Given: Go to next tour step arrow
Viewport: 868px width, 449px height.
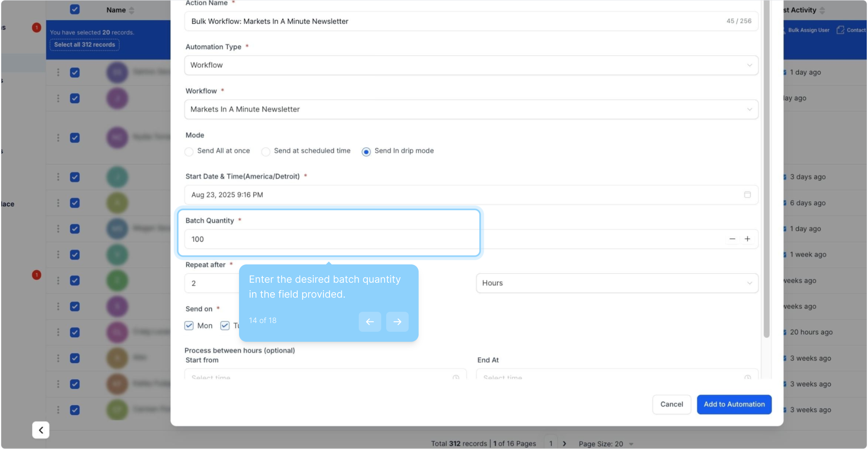Looking at the screenshot, I should [397, 322].
